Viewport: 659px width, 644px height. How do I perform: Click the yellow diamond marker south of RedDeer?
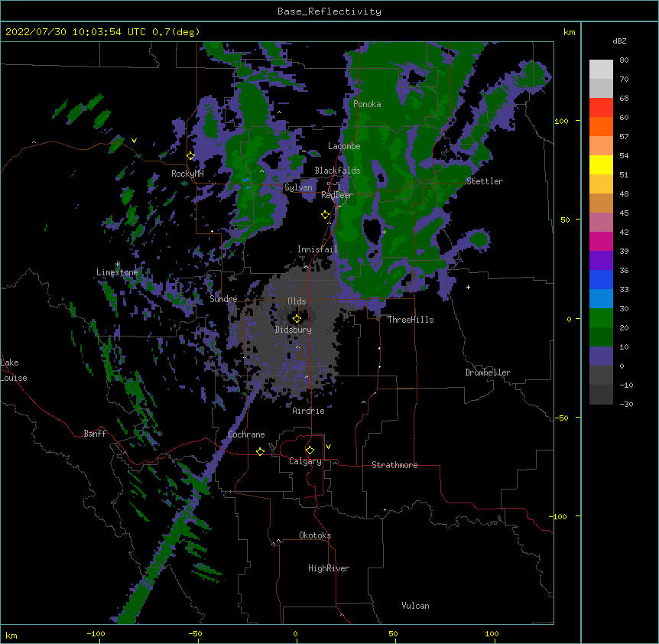coord(325,215)
